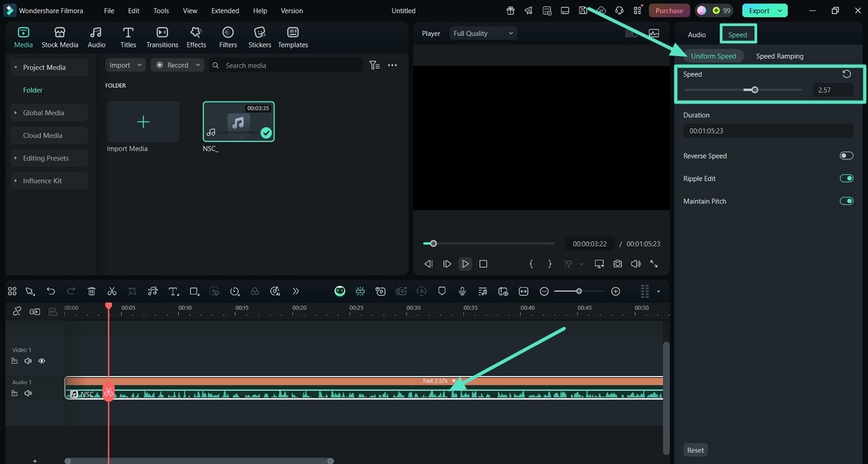Click the Purchase button
The height and width of the screenshot is (464, 868).
(669, 11)
